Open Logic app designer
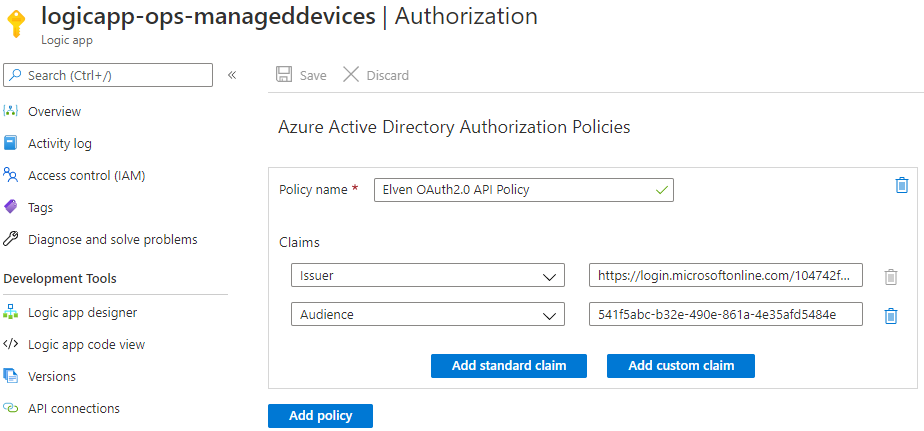924x431 pixels. pyautogui.click(x=82, y=312)
